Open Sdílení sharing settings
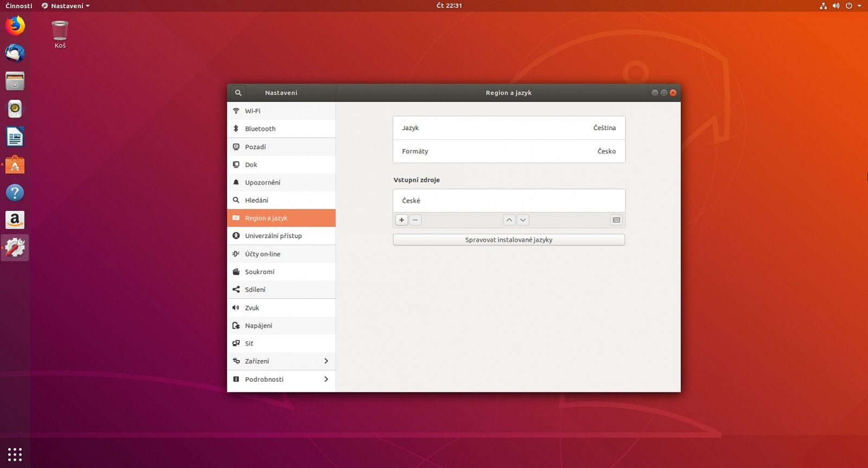868x468 pixels. (281, 290)
